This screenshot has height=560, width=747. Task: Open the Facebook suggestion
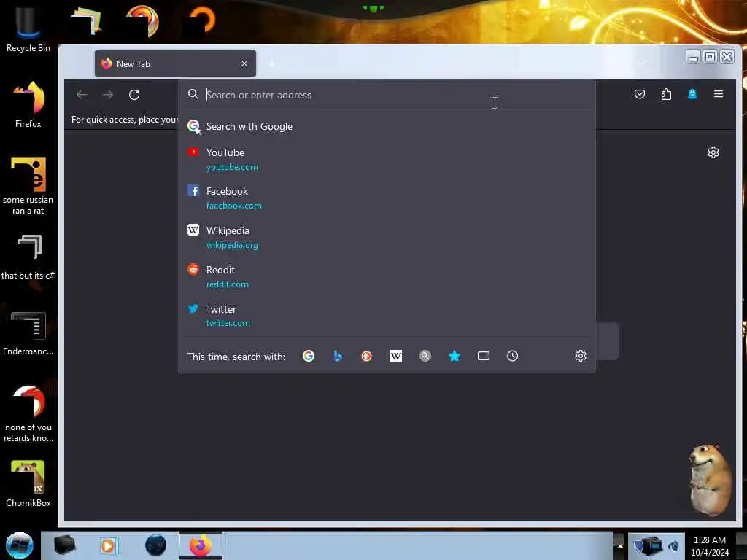pos(387,198)
